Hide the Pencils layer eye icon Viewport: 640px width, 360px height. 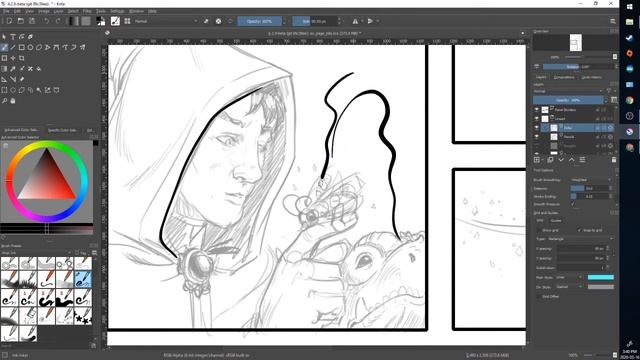pyautogui.click(x=537, y=137)
